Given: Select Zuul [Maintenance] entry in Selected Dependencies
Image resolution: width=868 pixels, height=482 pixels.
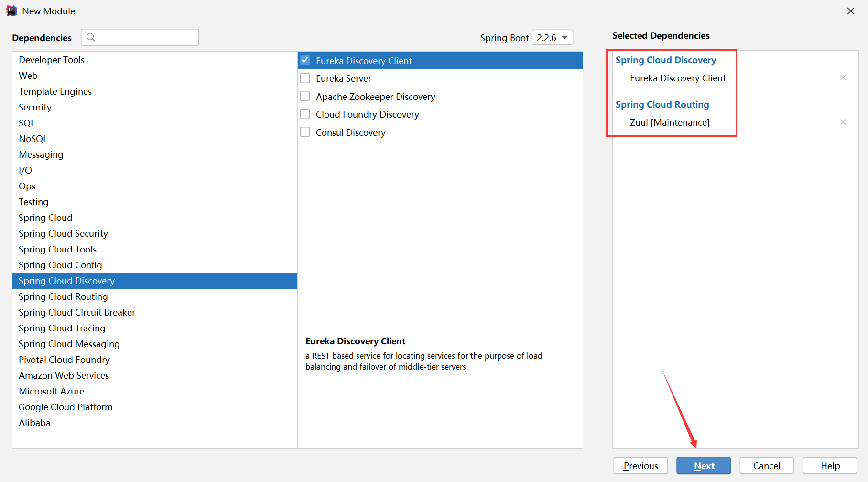Looking at the screenshot, I should 670,122.
